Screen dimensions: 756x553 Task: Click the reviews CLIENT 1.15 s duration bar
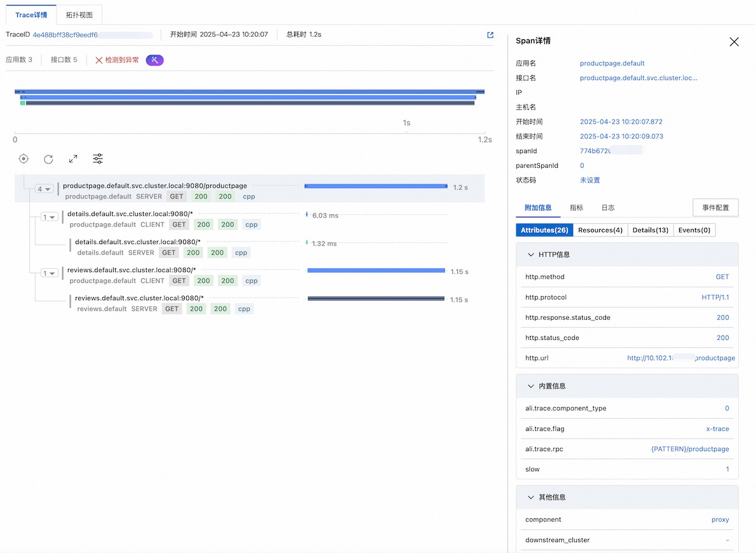376,271
